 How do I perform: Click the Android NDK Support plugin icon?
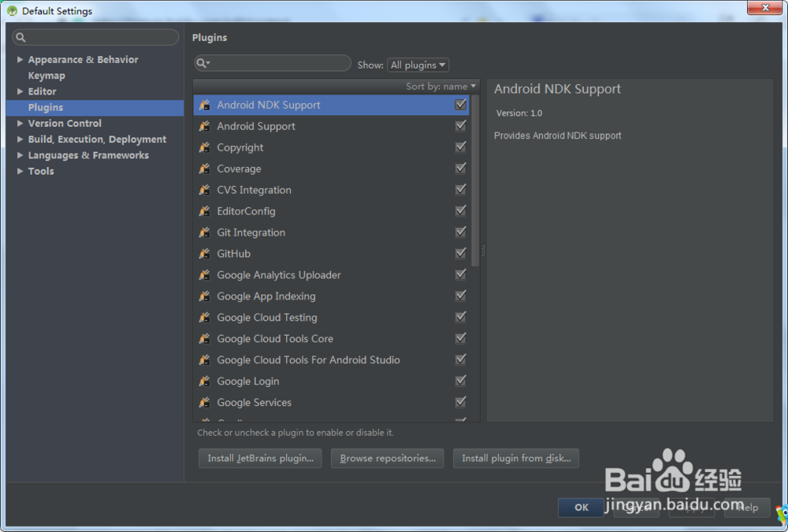pos(205,105)
